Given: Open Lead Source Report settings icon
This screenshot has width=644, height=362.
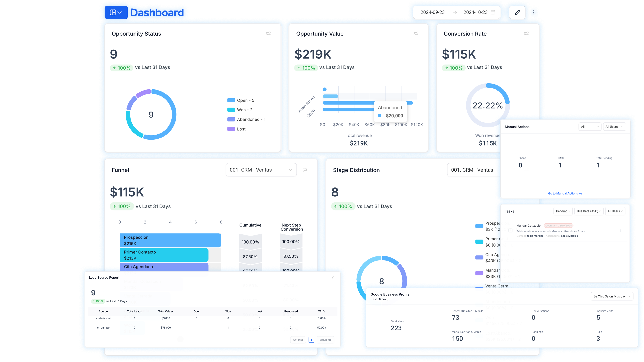Looking at the screenshot, I should pos(333,277).
